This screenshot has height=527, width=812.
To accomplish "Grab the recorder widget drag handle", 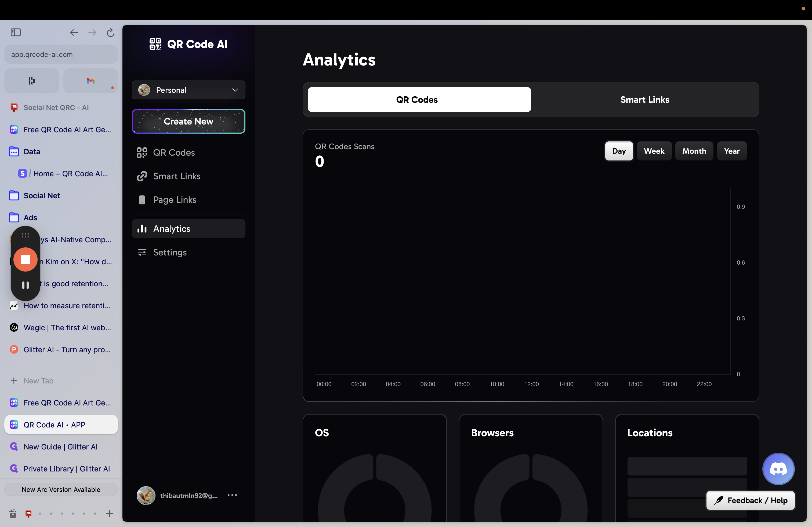I will pyautogui.click(x=25, y=236).
